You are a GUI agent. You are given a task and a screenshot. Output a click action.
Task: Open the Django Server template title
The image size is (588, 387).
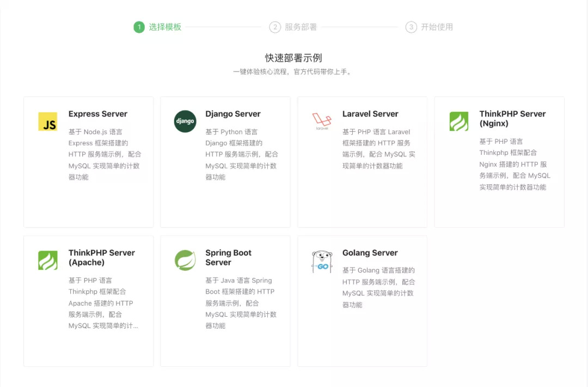pos(233,114)
